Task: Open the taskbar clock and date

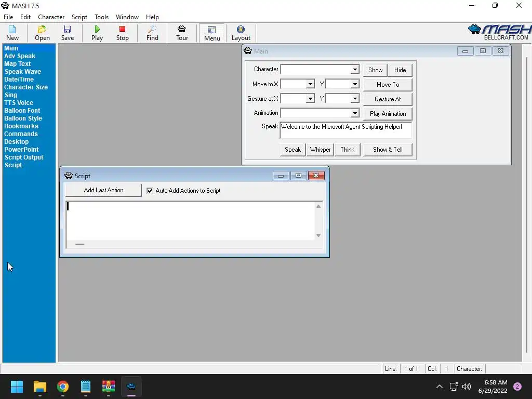Action: (493, 387)
